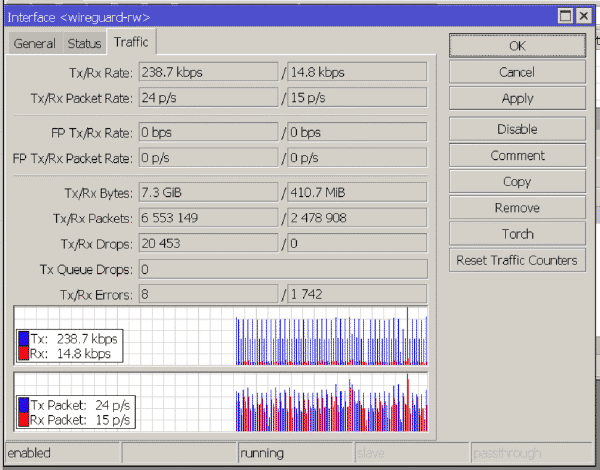Switch to the General tab

pos(34,43)
